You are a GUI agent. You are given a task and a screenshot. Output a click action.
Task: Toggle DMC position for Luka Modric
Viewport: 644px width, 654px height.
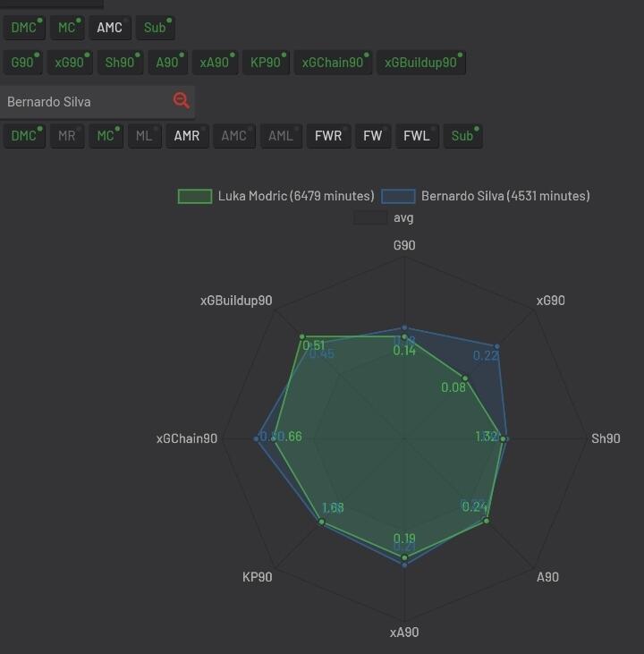coord(24,28)
